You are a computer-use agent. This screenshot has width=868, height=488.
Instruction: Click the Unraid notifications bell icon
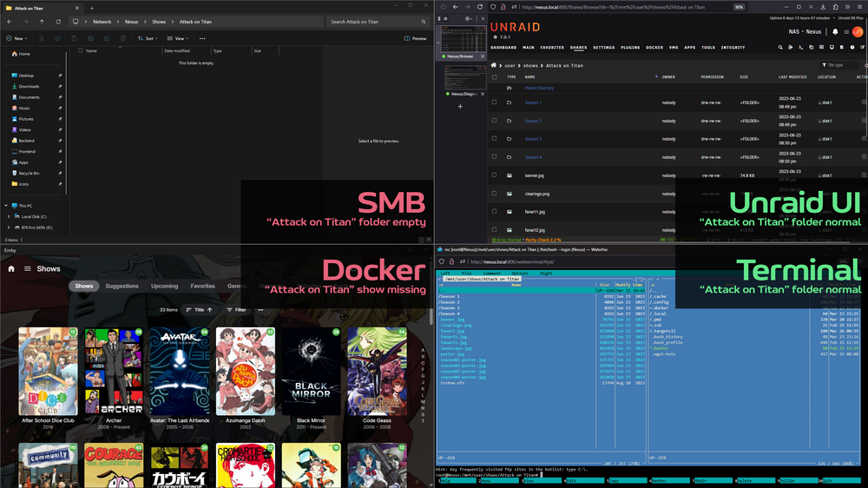[x=835, y=31]
